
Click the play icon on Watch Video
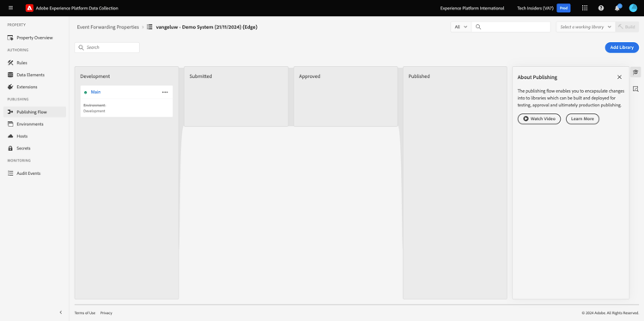pyautogui.click(x=526, y=118)
